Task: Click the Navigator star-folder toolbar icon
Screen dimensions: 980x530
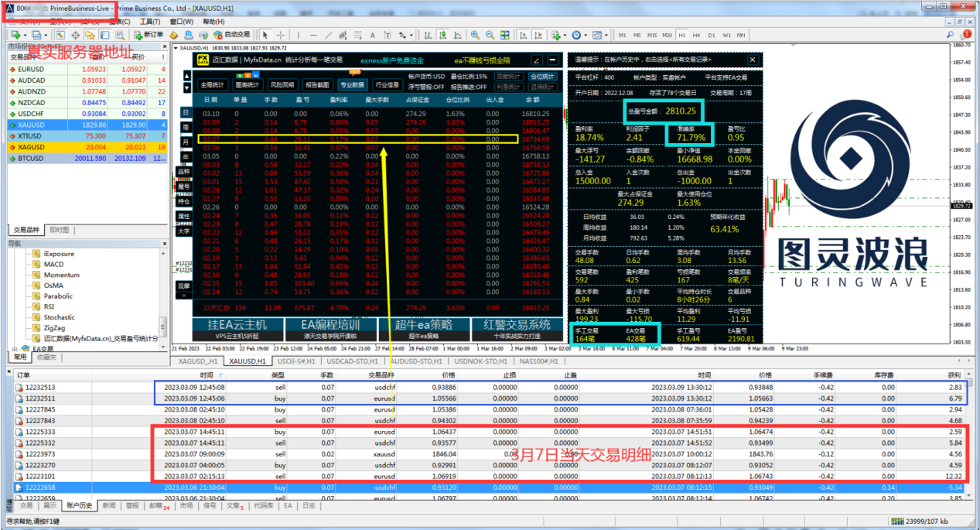Action: [90, 35]
